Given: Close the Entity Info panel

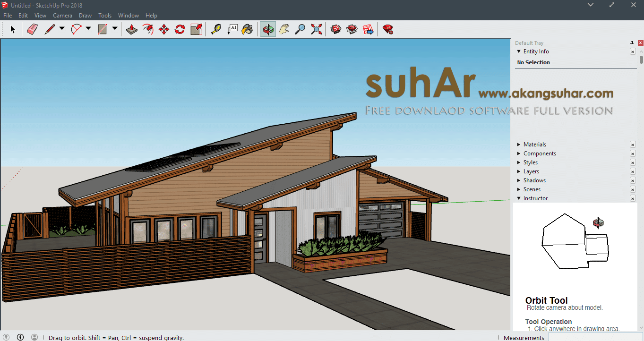Looking at the screenshot, I should point(633,51).
